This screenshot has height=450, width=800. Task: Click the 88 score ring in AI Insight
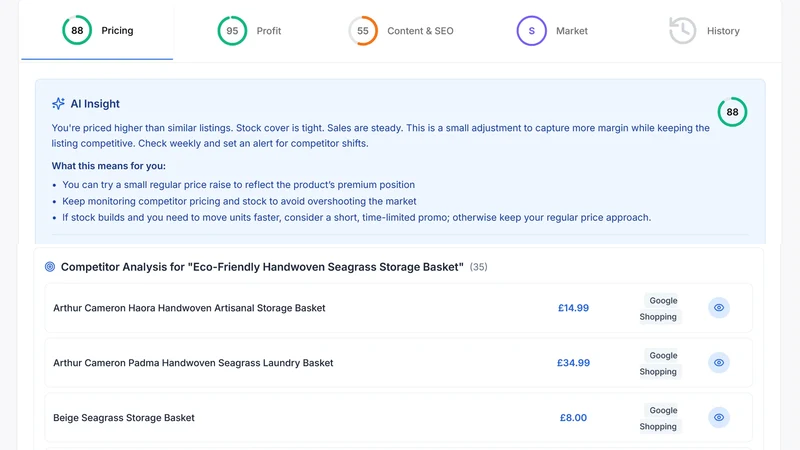tap(732, 112)
